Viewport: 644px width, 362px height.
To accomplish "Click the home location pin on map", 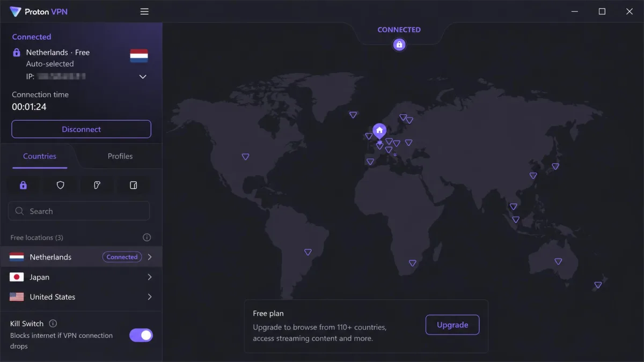I will point(379,131).
